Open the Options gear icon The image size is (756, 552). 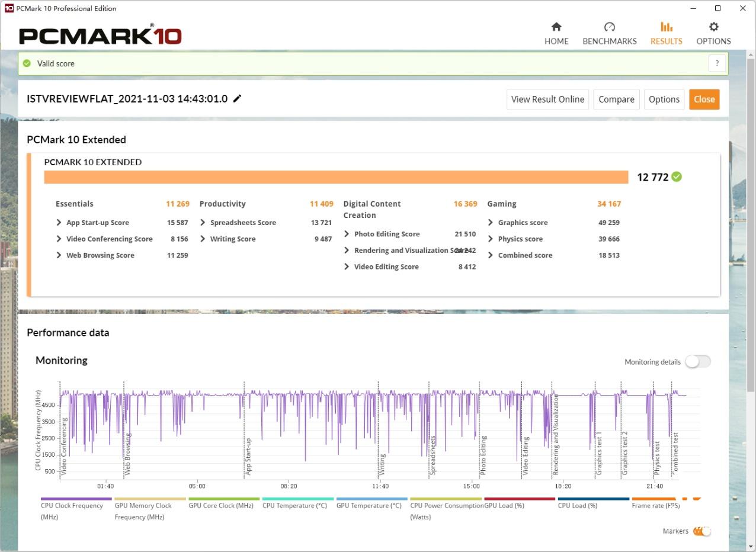(x=713, y=27)
